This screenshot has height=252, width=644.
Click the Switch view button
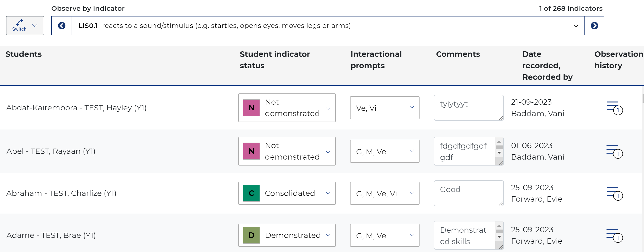[x=25, y=26]
